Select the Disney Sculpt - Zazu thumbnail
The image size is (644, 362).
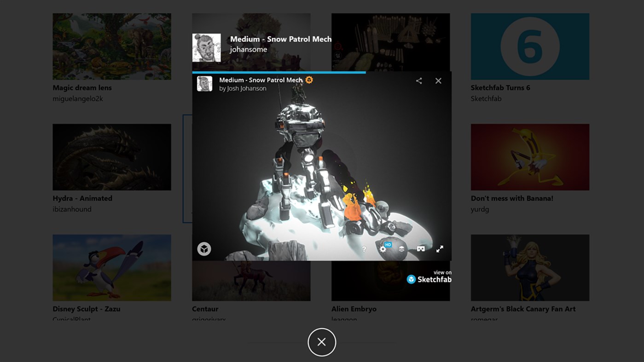click(x=112, y=267)
